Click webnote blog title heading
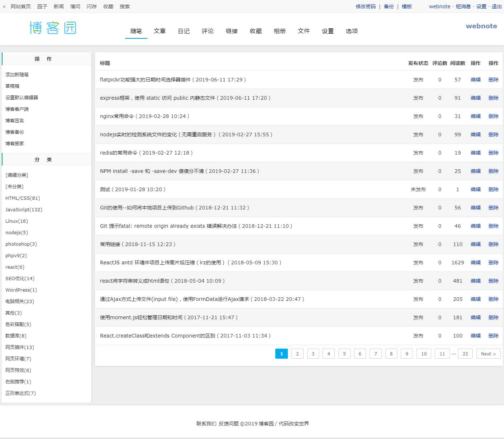 point(481,26)
